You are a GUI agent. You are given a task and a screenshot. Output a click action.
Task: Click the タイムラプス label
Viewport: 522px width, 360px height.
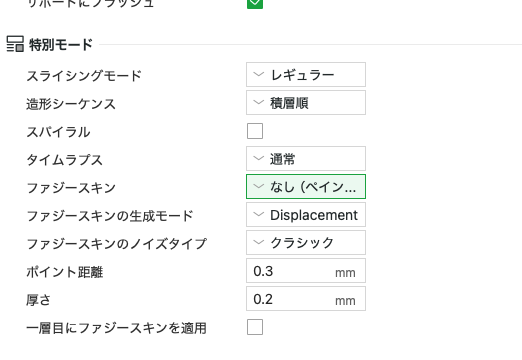coord(65,160)
